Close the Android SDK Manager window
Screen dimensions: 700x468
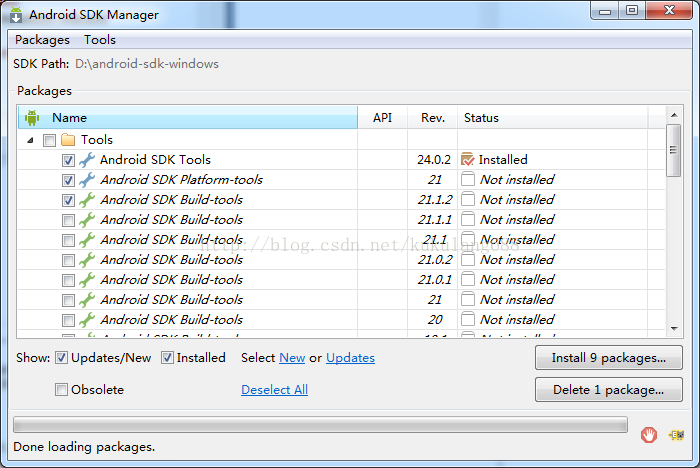point(668,11)
